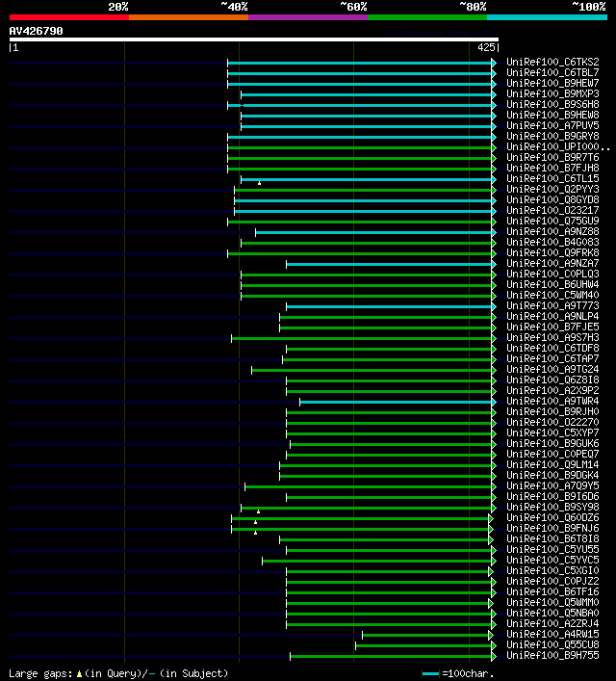Image resolution: width=616 pixels, height=681 pixels.
Task: Click the cyan alignment bar for UniRef100_A9T773
Action: (389, 306)
